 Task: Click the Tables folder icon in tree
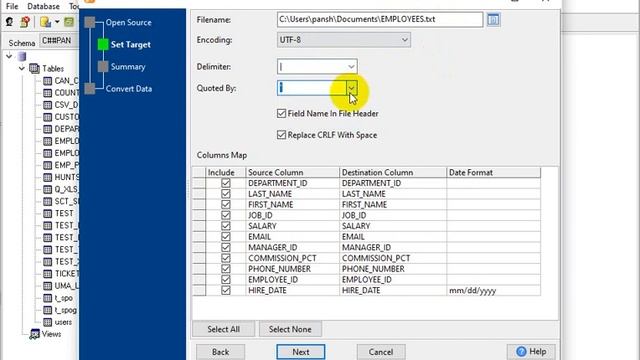coord(34,69)
